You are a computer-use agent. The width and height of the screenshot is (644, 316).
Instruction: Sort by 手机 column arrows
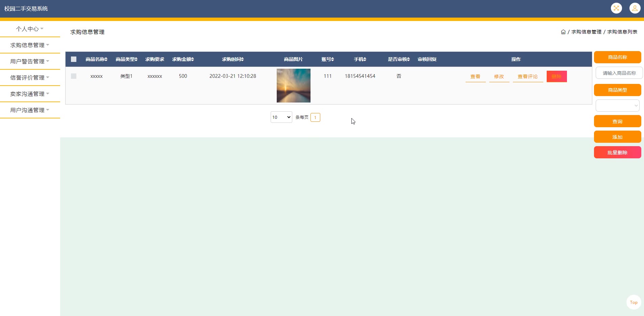click(365, 59)
